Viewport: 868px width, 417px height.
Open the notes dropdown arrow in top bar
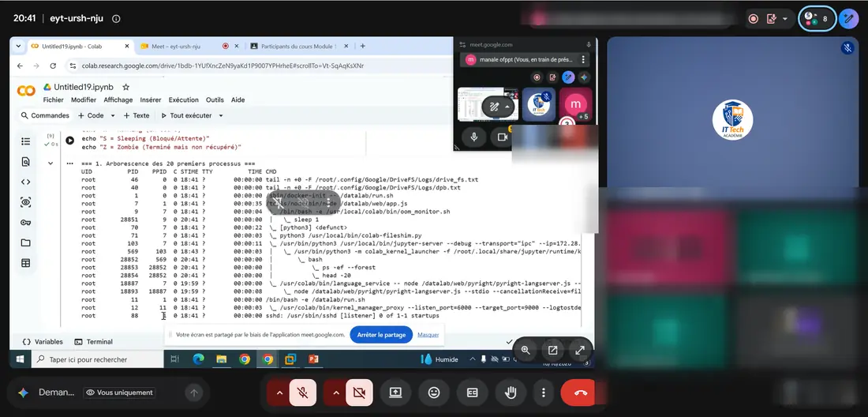[x=785, y=19]
